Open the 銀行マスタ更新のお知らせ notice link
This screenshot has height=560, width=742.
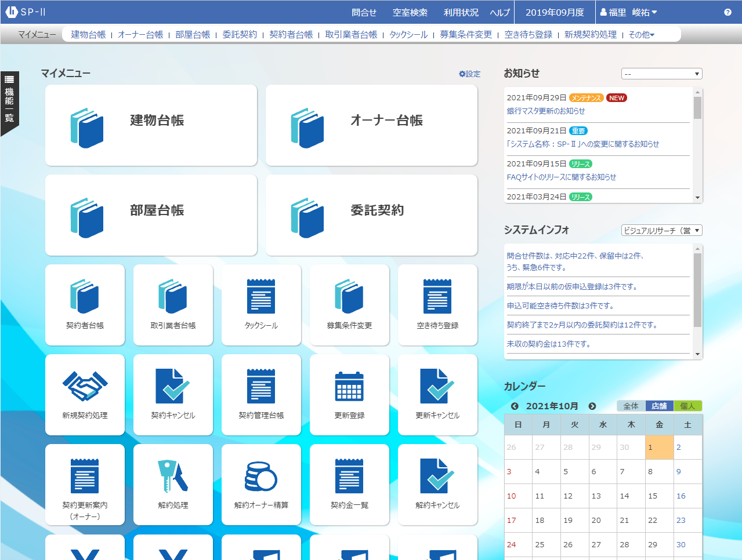pyautogui.click(x=545, y=111)
